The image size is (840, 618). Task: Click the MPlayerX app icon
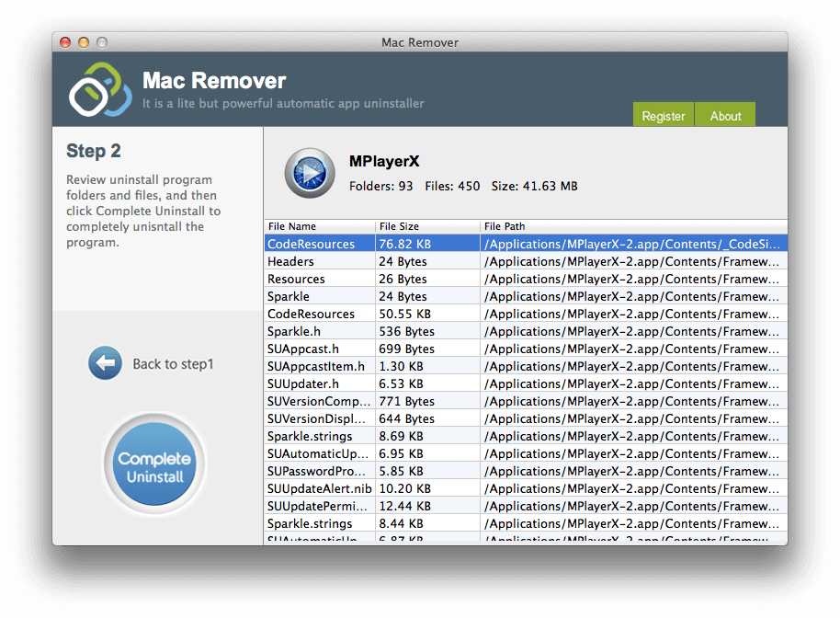[310, 173]
